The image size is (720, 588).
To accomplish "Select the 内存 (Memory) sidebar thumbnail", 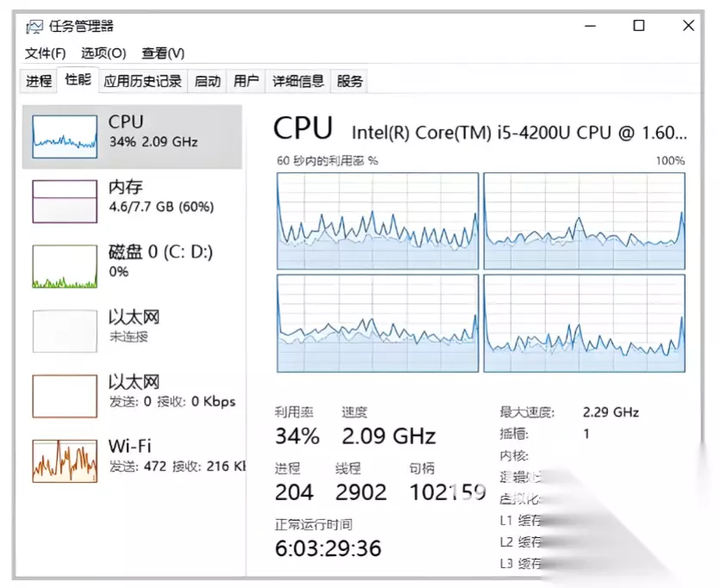I will [65, 201].
